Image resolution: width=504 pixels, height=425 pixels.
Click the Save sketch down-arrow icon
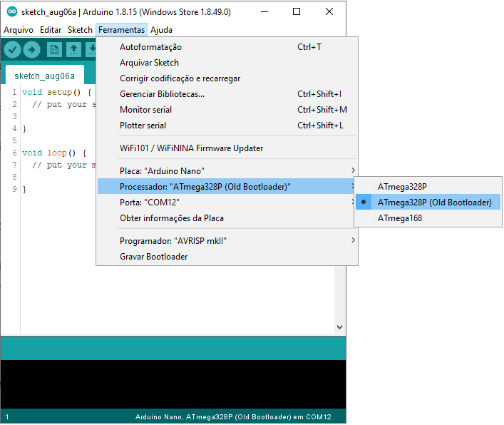coord(91,50)
